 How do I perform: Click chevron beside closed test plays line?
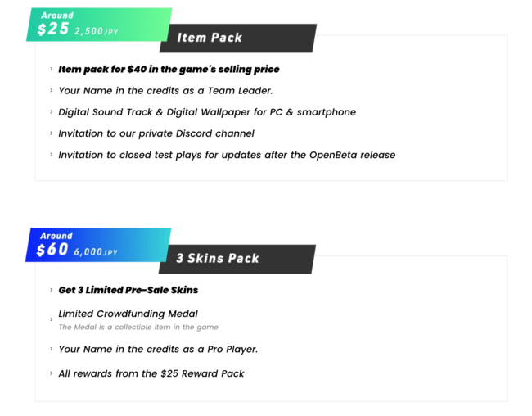(52, 155)
